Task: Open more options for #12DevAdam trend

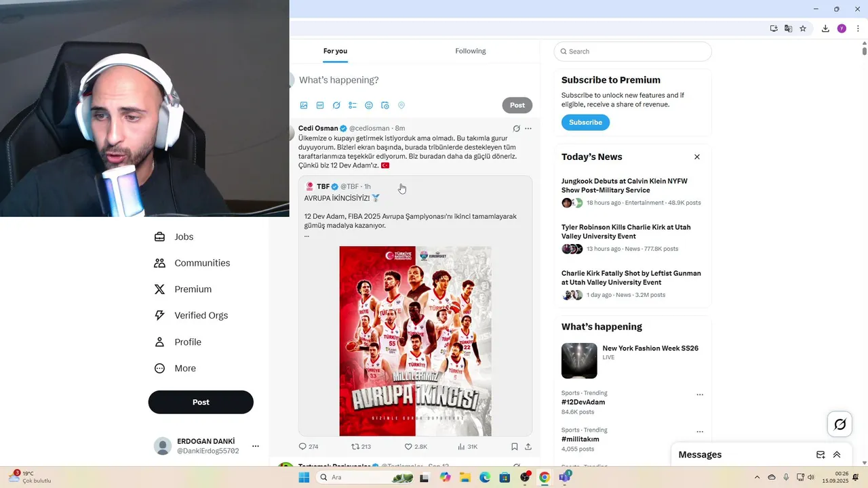Action: [x=700, y=394]
